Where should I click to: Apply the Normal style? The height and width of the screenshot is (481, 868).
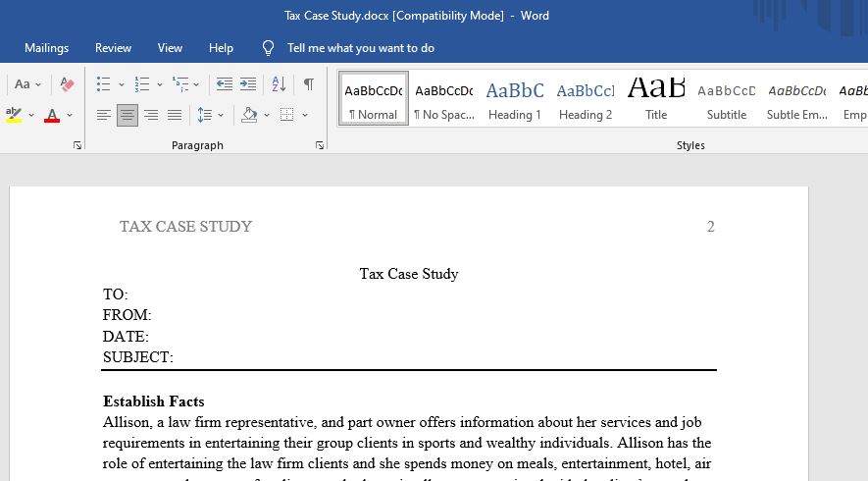[x=374, y=98]
